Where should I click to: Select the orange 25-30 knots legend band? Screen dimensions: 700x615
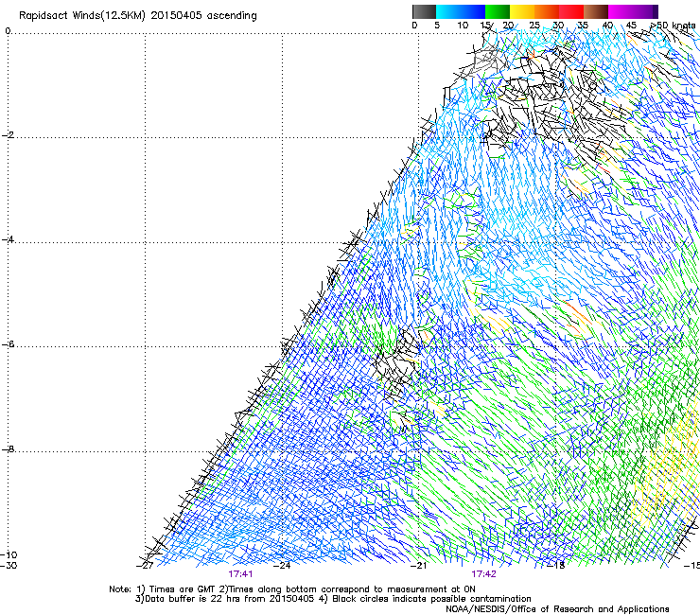[547, 11]
